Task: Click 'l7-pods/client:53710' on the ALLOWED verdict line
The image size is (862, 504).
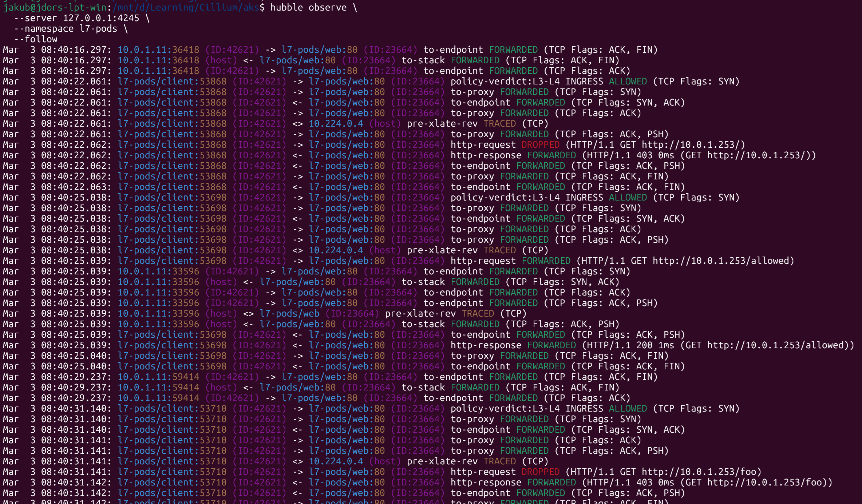Action: click(x=172, y=408)
